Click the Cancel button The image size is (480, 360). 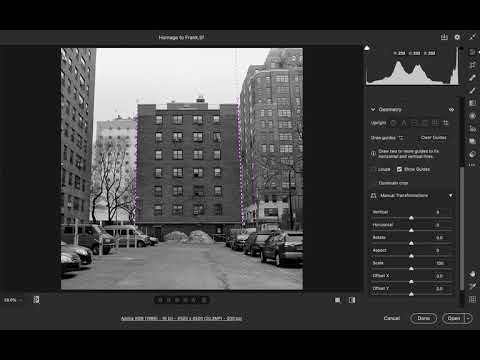392,318
